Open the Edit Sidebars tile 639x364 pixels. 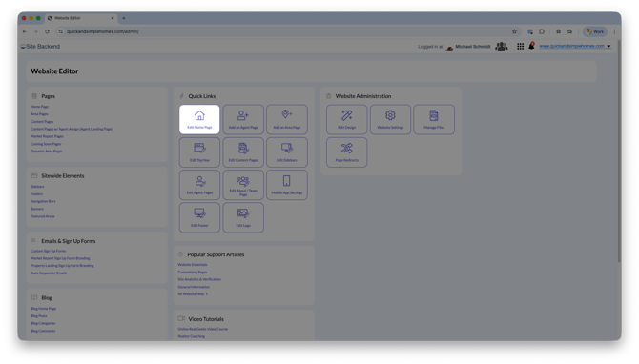click(x=287, y=152)
